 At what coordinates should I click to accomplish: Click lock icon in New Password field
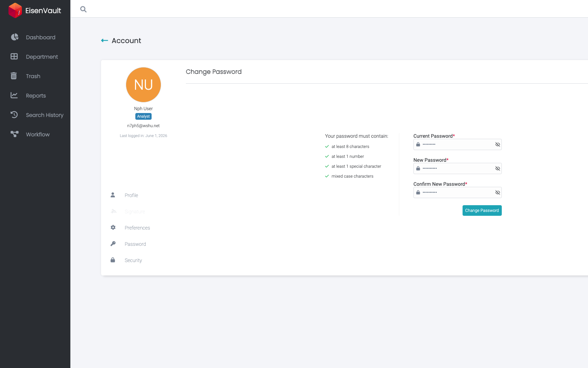pos(418,168)
